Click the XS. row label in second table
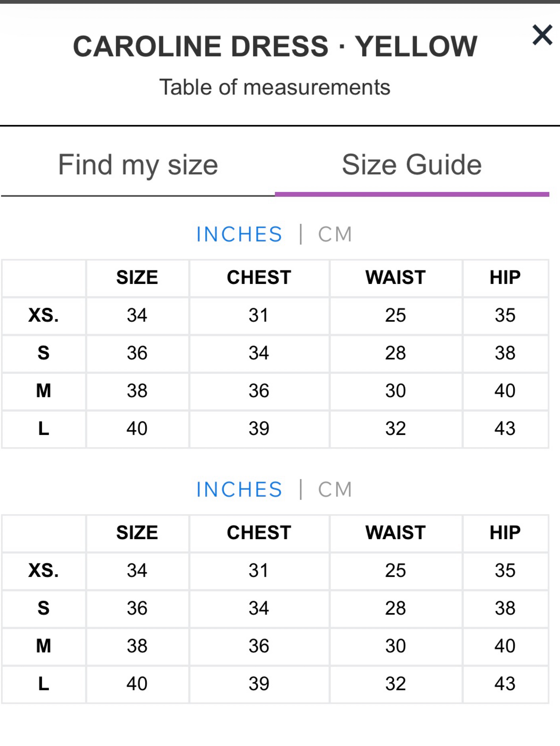560x746 pixels. (x=44, y=571)
